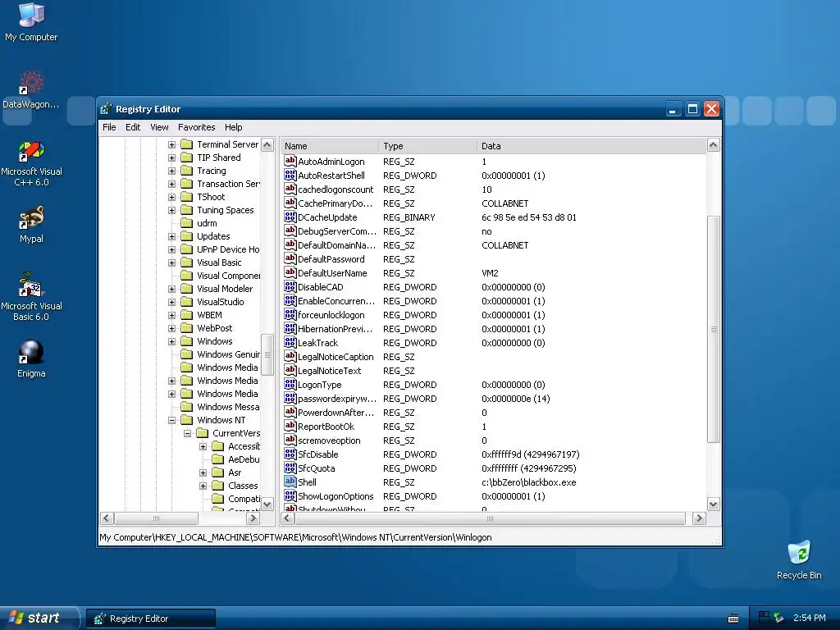Select the udrm folder icon
This screenshot has height=630, width=840.
186,223
